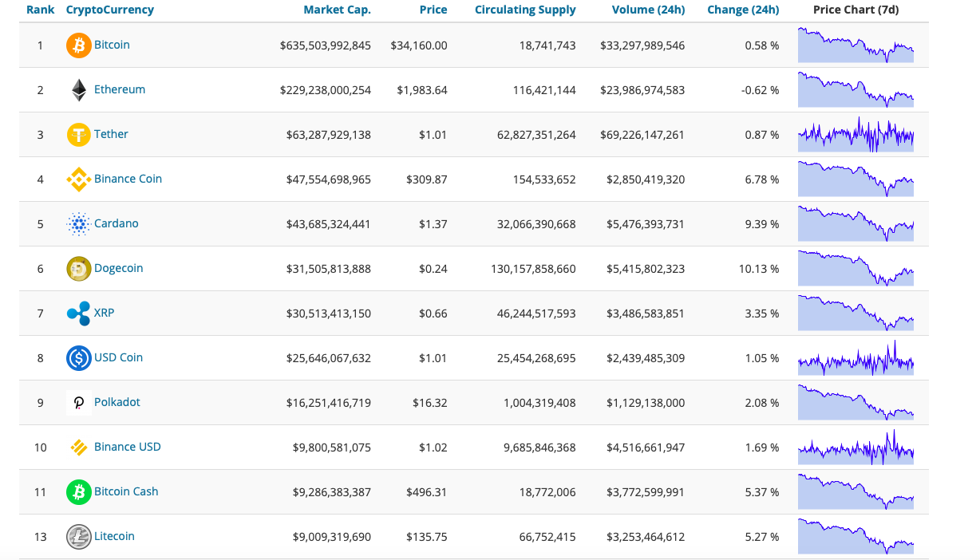Click the Price Chart (7d) header

[856, 10]
